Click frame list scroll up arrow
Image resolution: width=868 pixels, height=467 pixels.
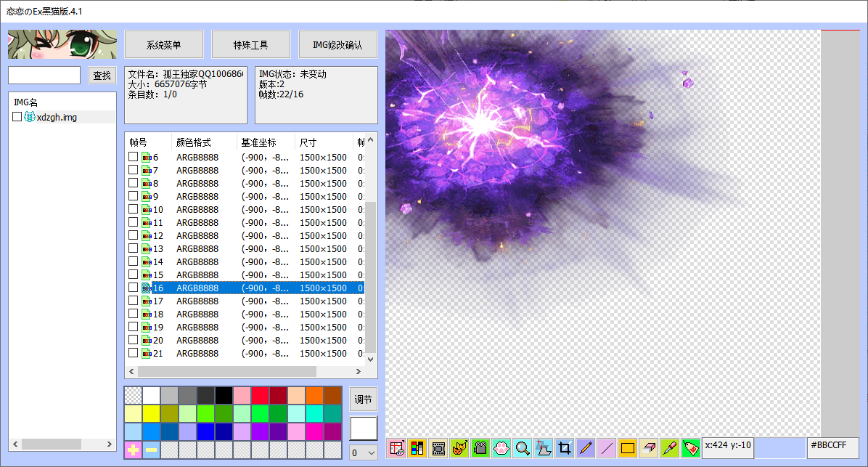[x=370, y=140]
